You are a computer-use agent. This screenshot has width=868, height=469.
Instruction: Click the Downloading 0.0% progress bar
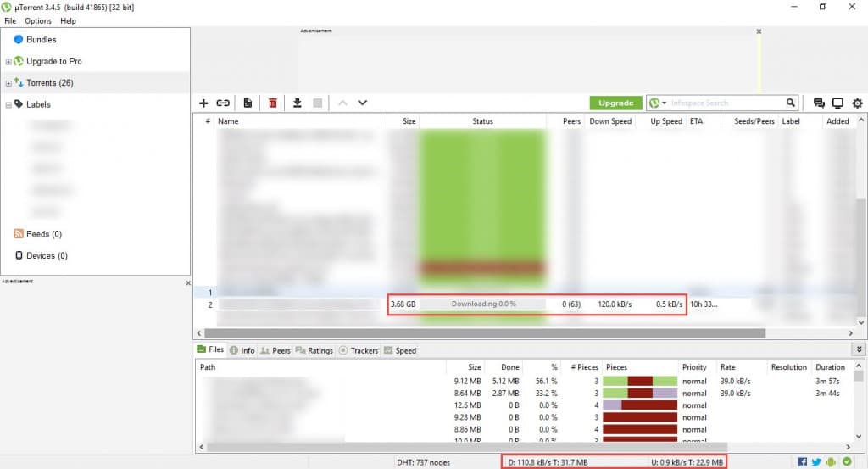pyautogui.click(x=483, y=304)
